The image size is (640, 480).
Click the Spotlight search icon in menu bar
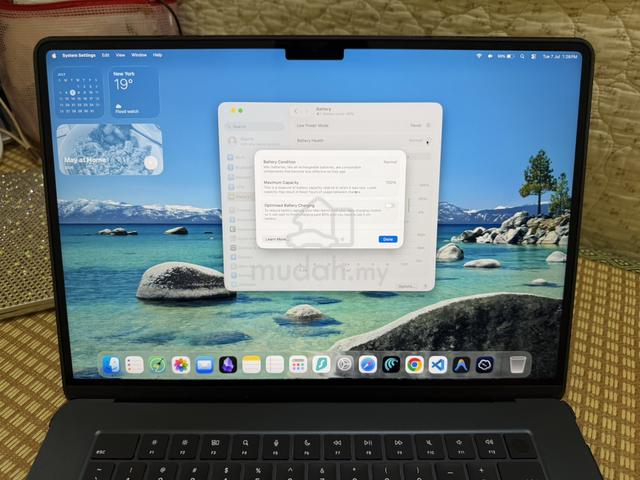tap(522, 56)
